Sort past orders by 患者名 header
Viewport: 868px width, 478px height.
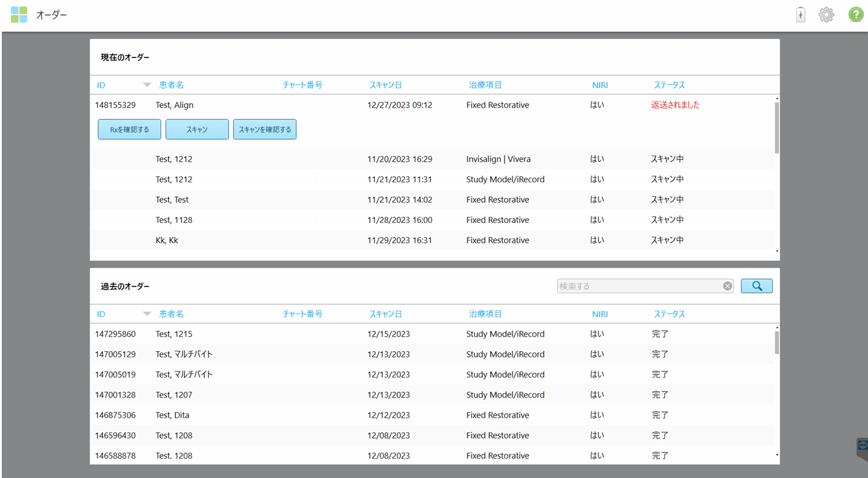tap(172, 314)
